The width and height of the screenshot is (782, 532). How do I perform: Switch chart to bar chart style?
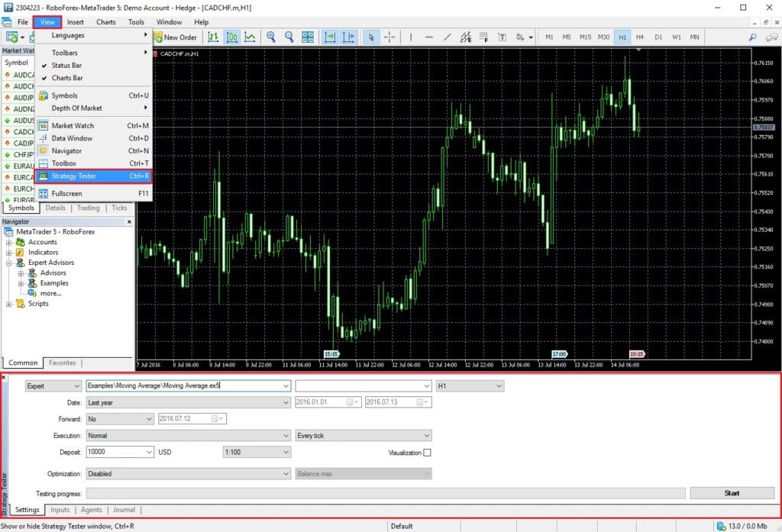(x=214, y=37)
